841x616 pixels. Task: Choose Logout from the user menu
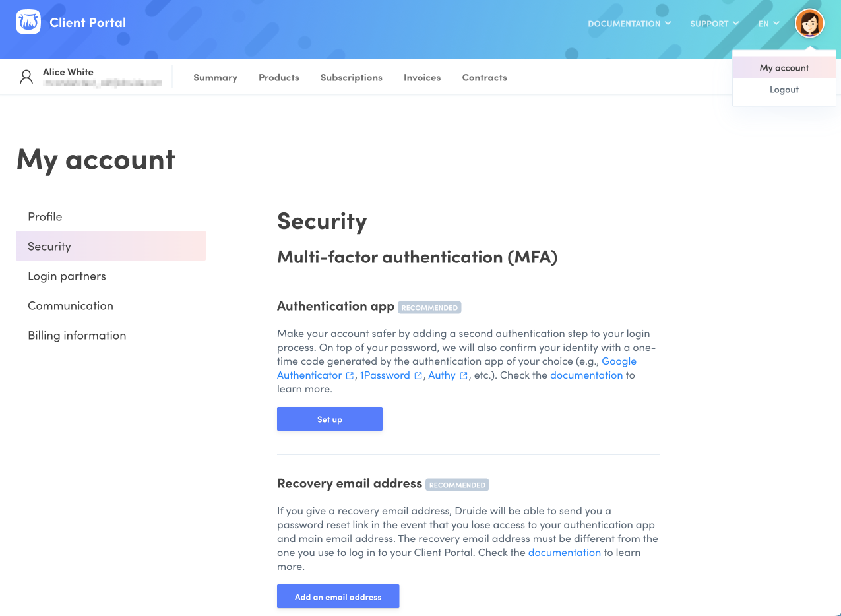coord(784,90)
